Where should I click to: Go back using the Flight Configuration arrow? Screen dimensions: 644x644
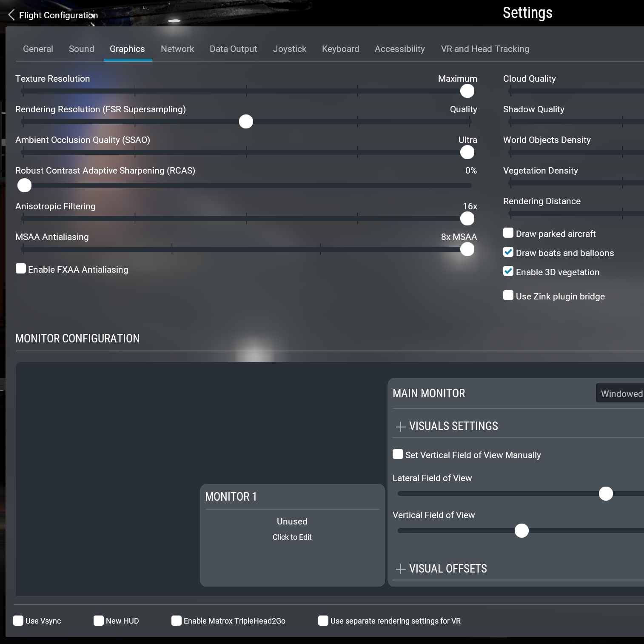tap(11, 15)
